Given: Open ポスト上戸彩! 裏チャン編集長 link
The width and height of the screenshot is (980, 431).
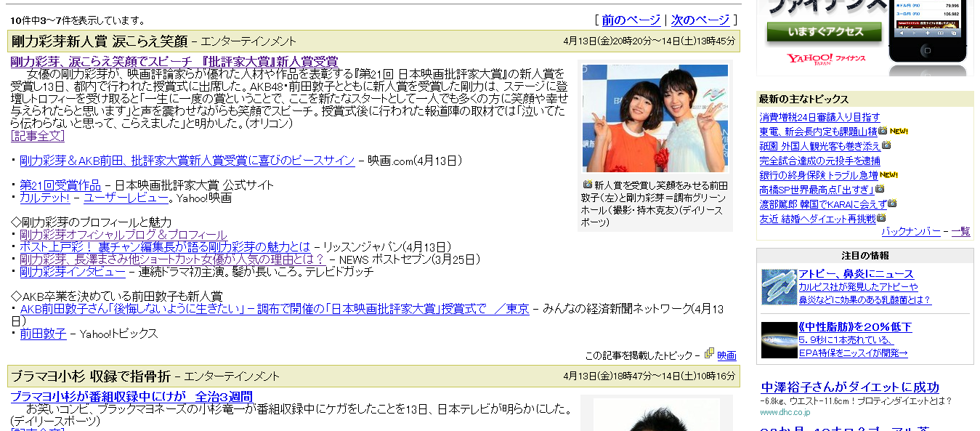Looking at the screenshot, I should point(165,247).
